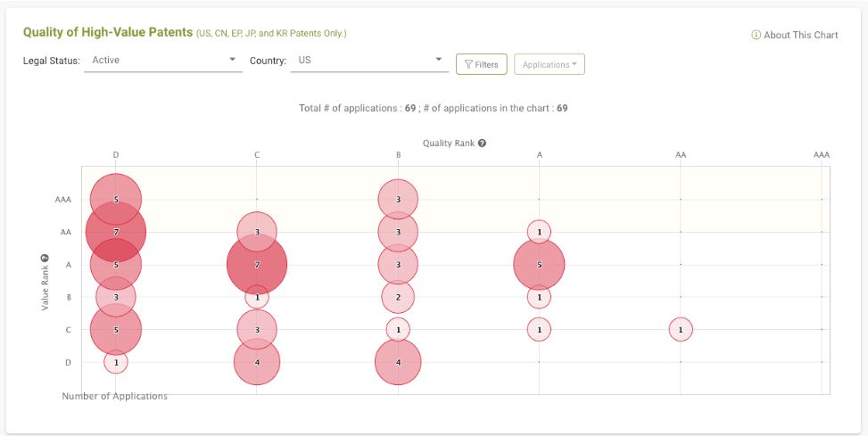The height and width of the screenshot is (436, 868).
Task: Select the bubble with 1 in the AA quality column
Action: click(x=681, y=330)
